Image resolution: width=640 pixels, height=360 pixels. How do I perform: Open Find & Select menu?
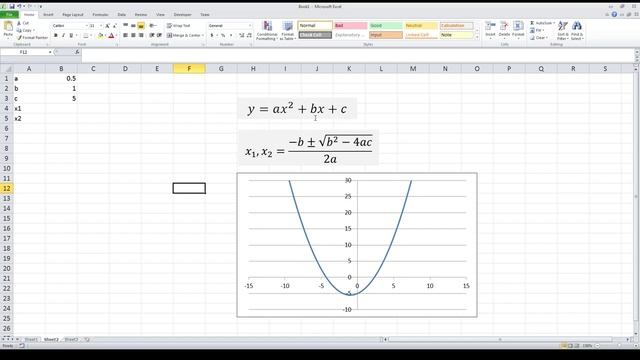coord(577,31)
